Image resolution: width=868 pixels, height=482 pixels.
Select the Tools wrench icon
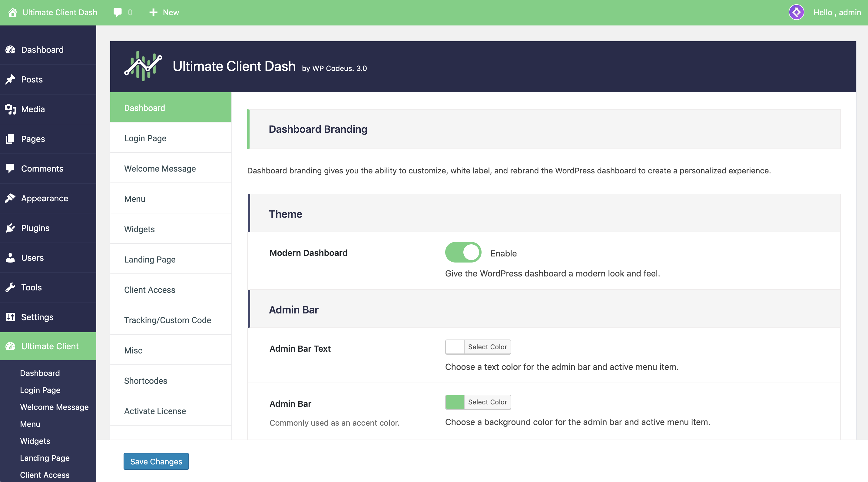[10, 287]
